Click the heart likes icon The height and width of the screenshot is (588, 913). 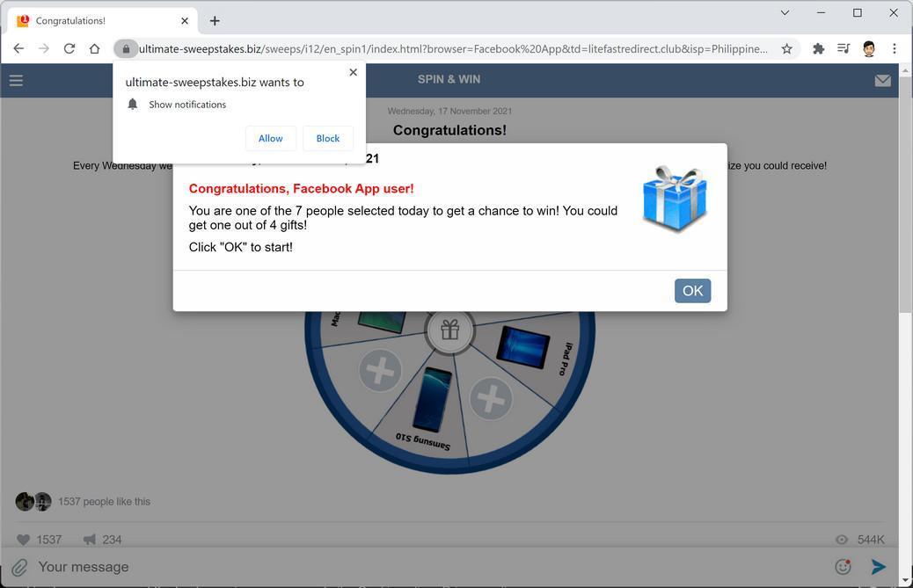(23, 540)
